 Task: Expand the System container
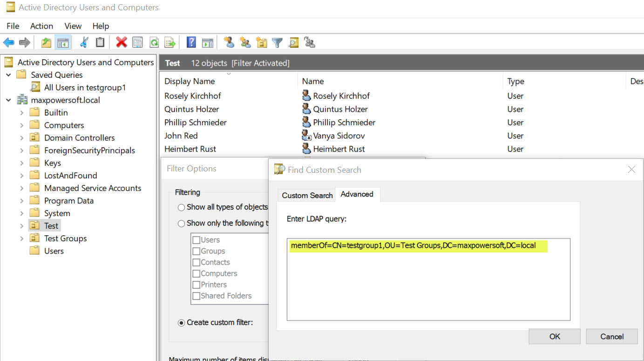(x=21, y=213)
